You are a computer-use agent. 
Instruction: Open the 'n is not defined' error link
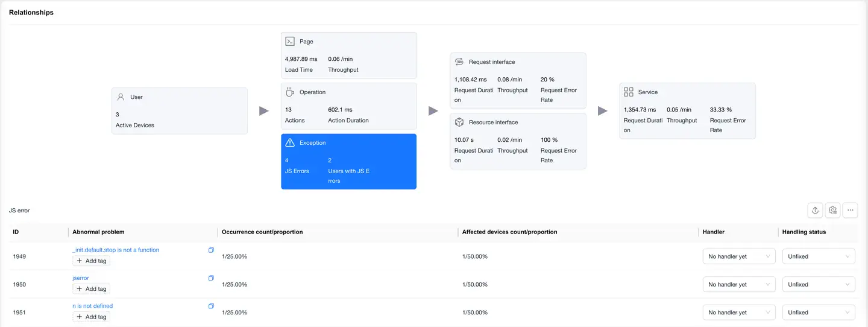pyautogui.click(x=93, y=306)
